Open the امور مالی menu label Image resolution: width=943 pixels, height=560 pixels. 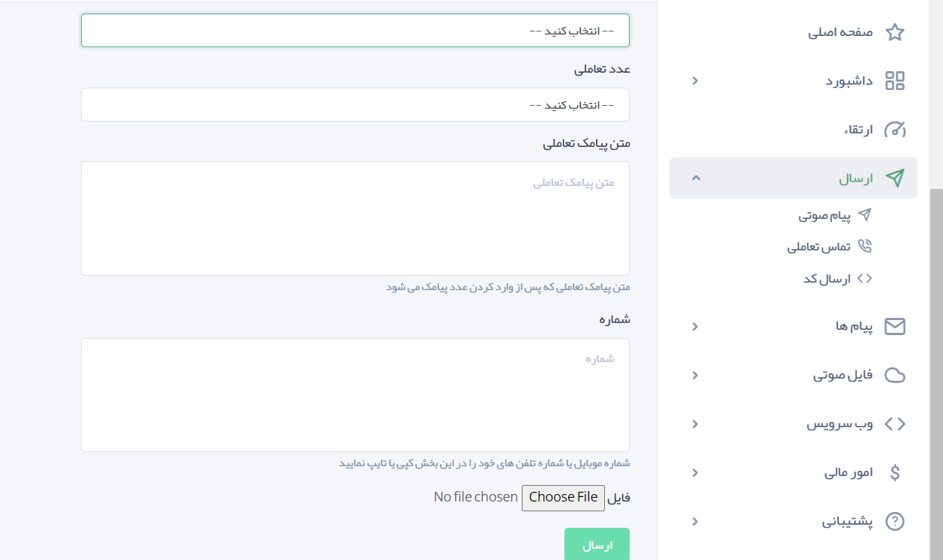tap(849, 472)
